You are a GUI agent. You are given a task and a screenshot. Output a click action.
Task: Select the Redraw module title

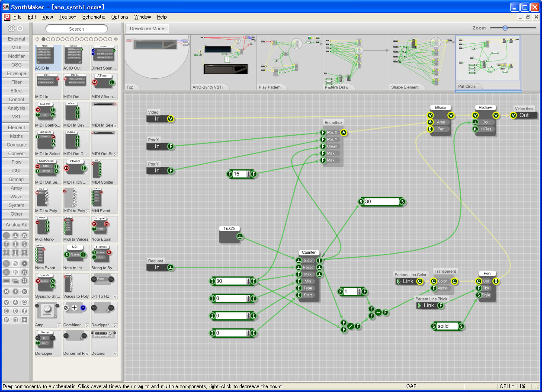(485, 107)
